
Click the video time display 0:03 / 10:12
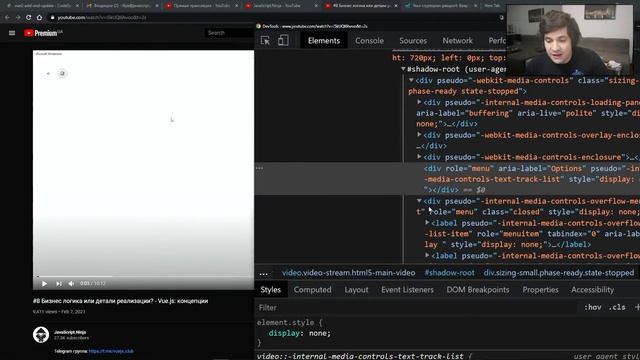coord(93,283)
